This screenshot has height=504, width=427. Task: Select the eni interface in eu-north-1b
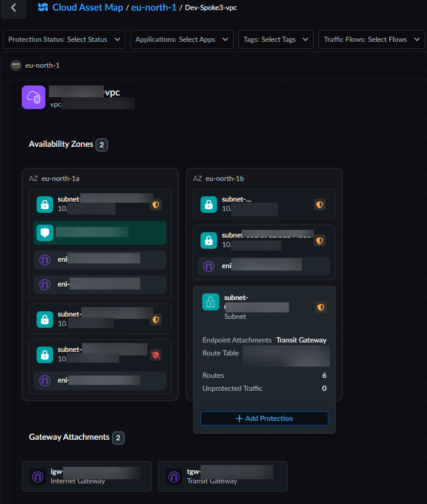264,266
